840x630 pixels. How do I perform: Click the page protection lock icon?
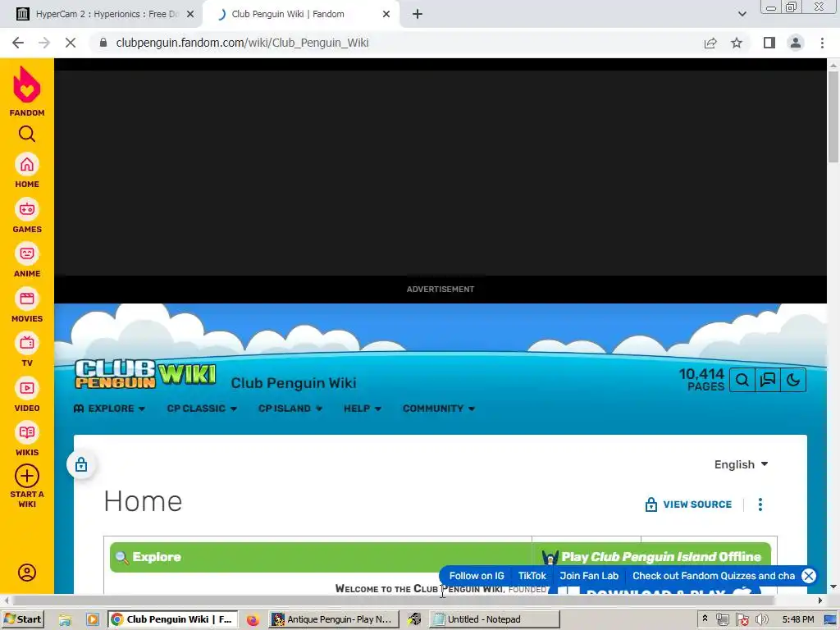point(81,464)
